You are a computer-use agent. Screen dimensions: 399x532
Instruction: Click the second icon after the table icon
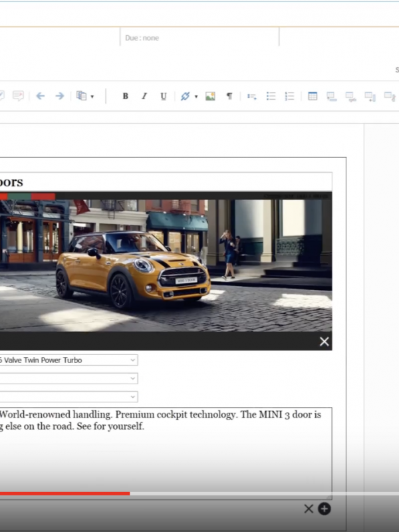[x=350, y=96]
